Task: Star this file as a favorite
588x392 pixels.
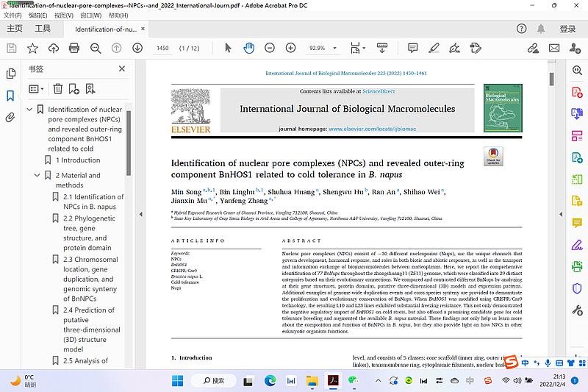Action: (32, 48)
